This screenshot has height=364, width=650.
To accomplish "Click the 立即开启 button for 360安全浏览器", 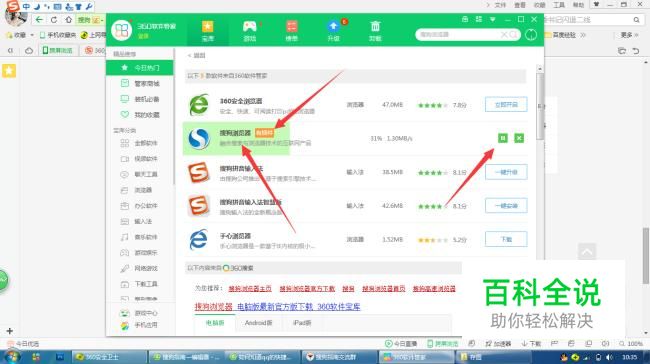I will [506, 104].
